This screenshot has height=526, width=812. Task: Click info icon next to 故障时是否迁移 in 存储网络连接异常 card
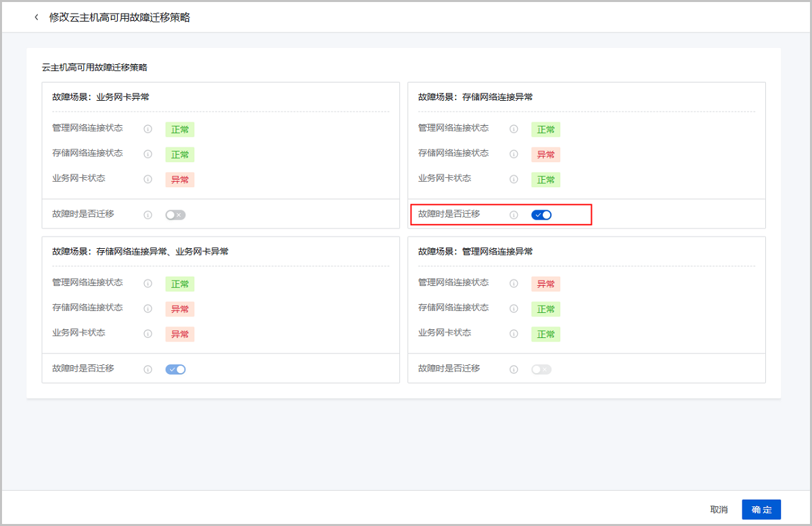514,215
